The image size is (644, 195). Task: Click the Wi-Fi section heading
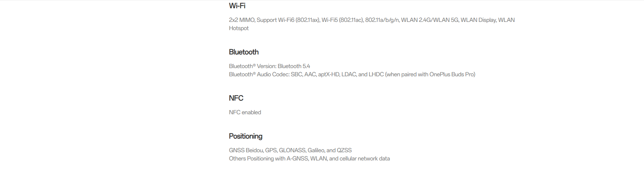[x=237, y=6]
